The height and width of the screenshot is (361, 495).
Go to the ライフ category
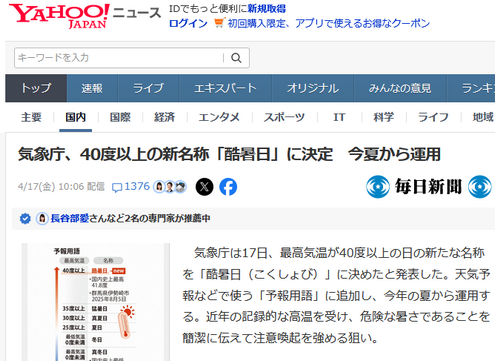(433, 117)
